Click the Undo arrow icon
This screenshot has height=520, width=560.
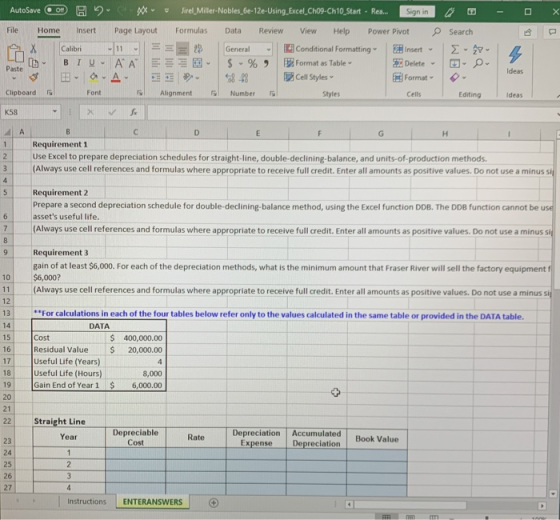[98, 11]
